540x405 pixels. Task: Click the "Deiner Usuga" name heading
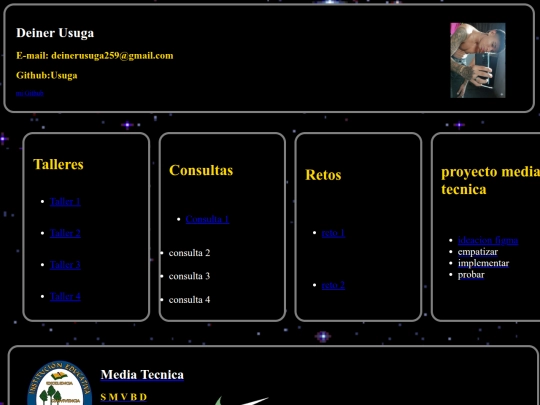tap(55, 33)
